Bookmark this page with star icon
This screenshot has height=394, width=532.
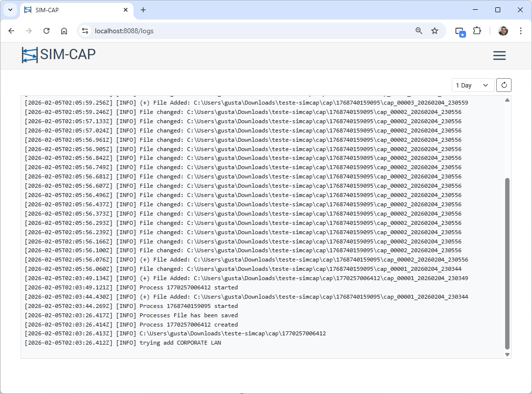point(435,31)
